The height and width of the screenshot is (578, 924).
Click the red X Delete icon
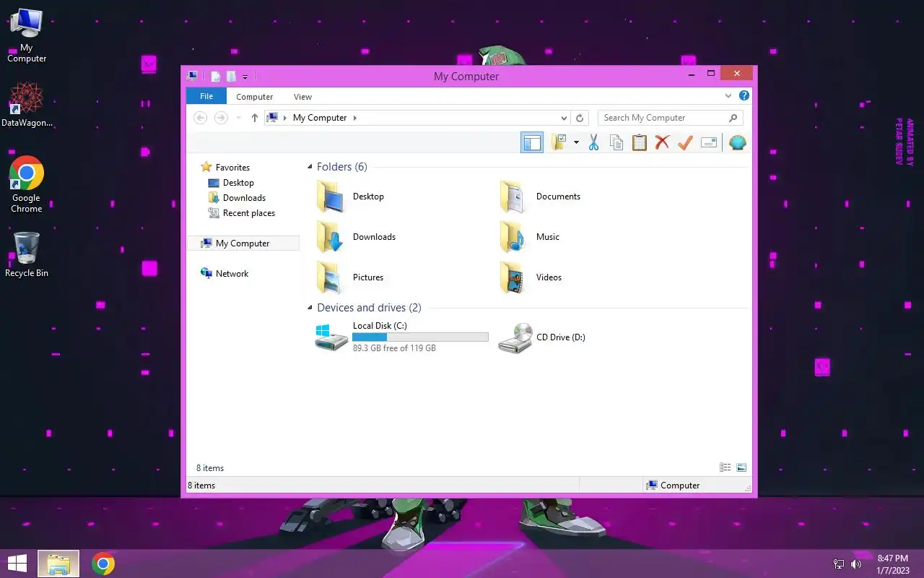[x=662, y=142]
